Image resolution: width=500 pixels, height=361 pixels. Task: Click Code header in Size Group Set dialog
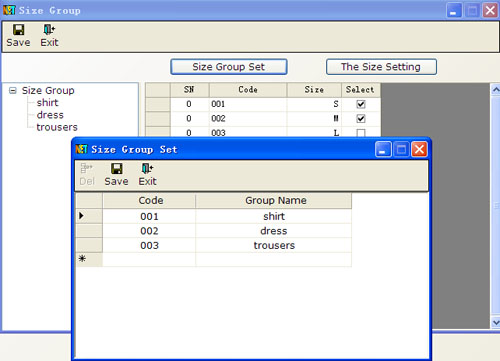[x=149, y=201]
